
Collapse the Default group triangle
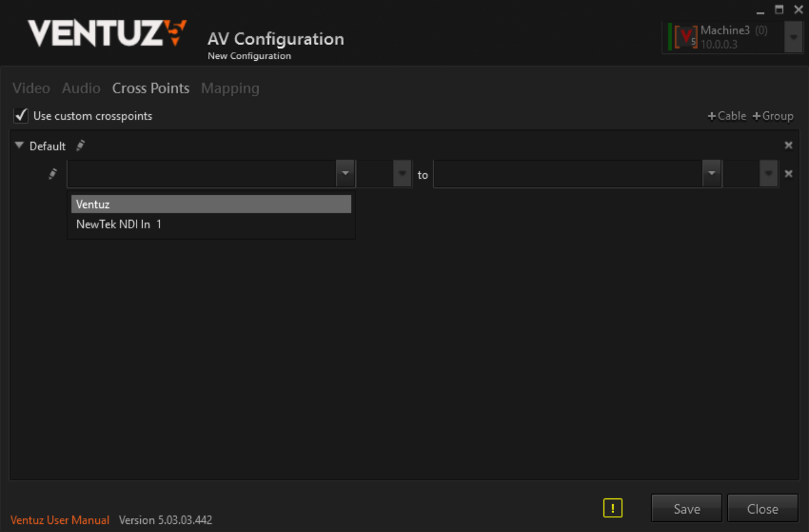[x=19, y=146]
